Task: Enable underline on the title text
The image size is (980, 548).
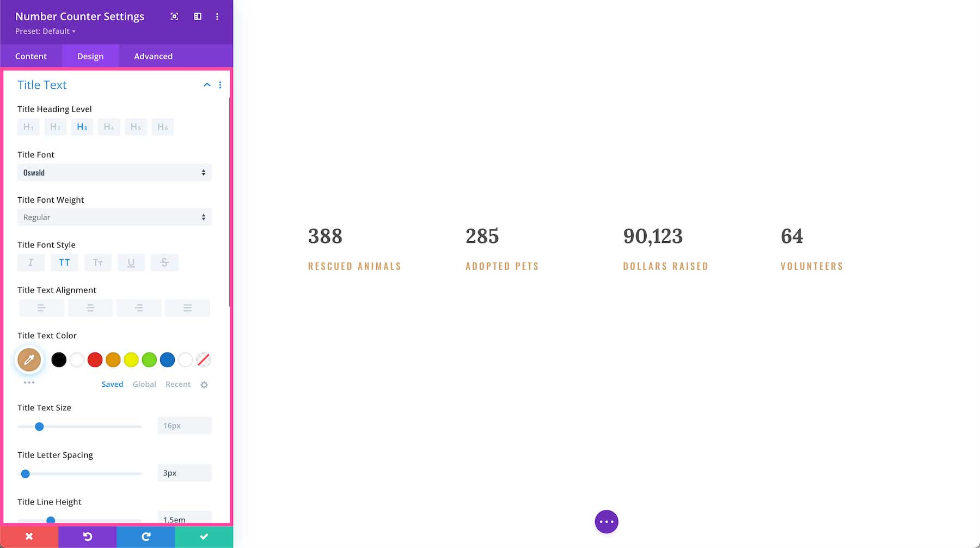Action: (131, 262)
